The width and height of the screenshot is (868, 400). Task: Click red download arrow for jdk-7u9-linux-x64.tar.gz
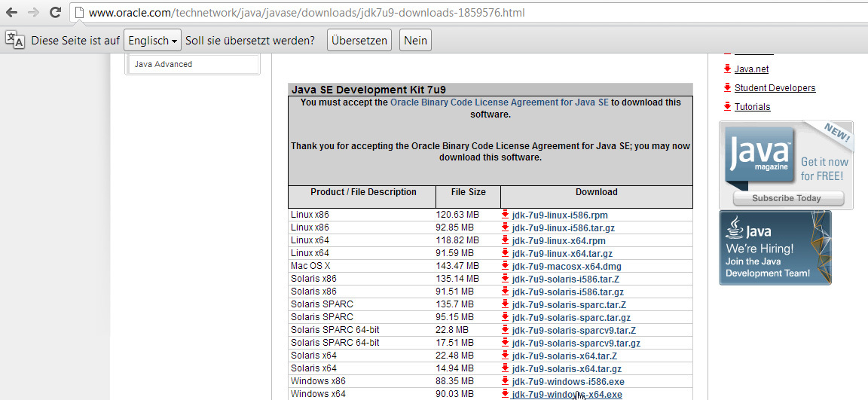505,253
